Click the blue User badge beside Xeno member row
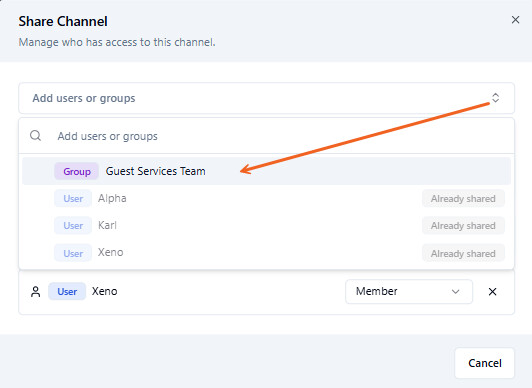 point(67,291)
